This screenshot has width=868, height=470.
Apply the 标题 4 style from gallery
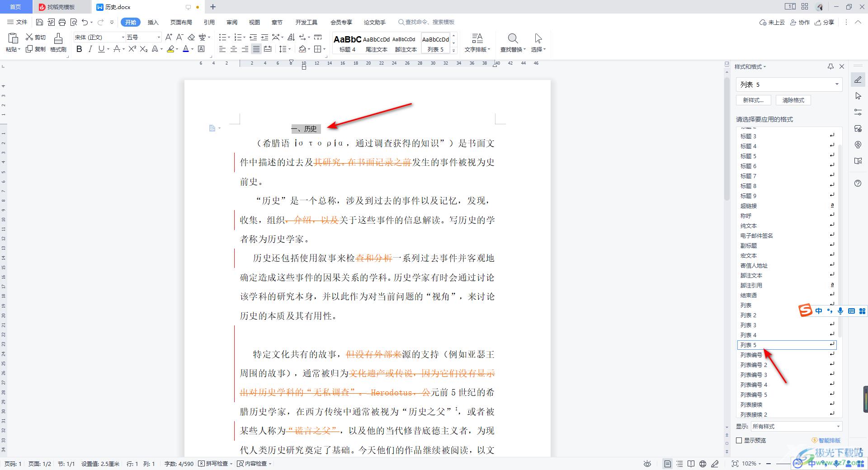[347, 43]
